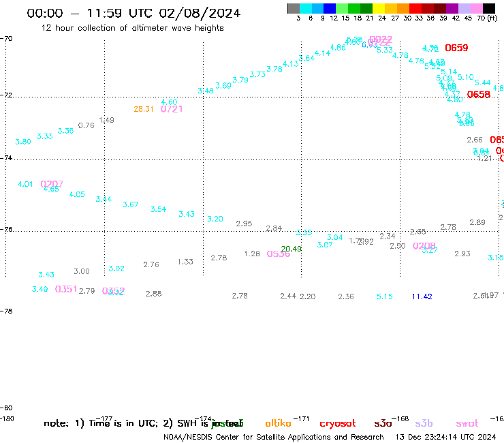The height and width of the screenshot is (443, 504).
Task: Click the pink time label 0207
Action: point(52,184)
